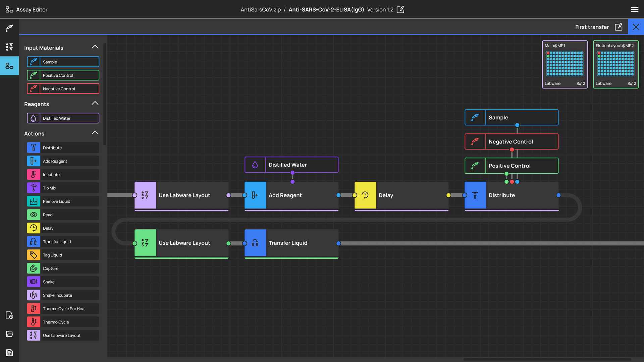The width and height of the screenshot is (644, 362).
Task: Select the Add Reagent node on canvas
Action: (x=291, y=196)
